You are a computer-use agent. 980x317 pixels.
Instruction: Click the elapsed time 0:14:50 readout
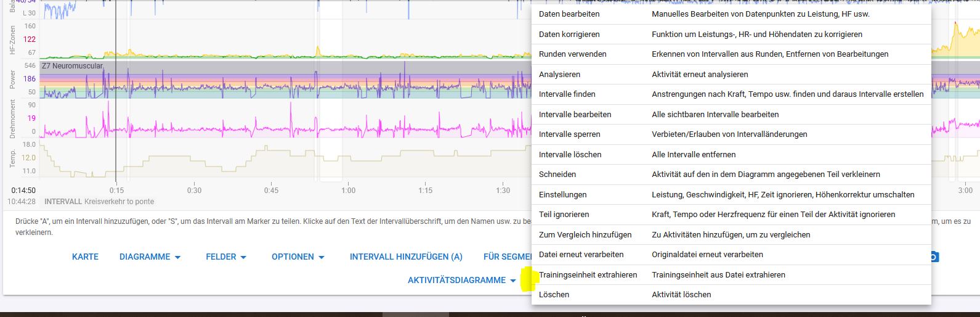point(23,191)
